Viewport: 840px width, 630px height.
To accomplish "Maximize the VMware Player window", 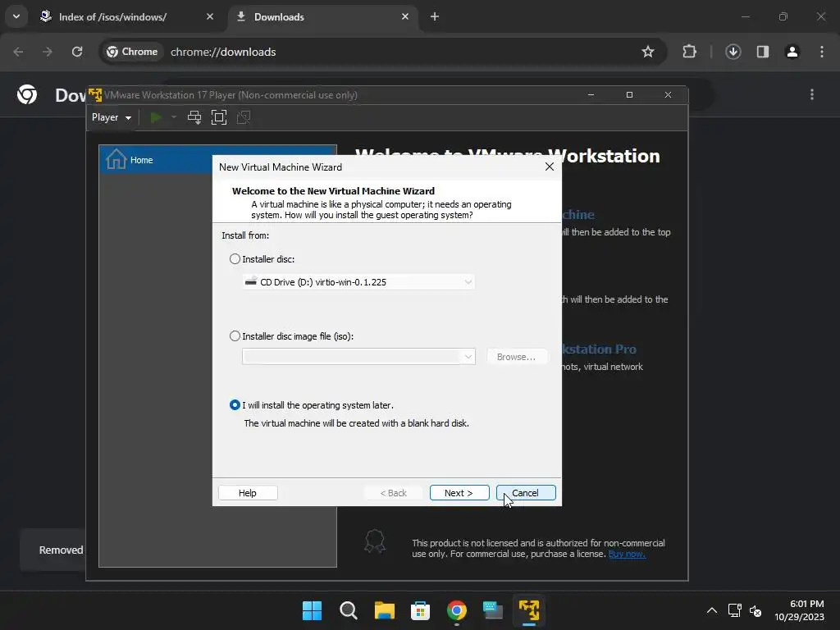I will [629, 95].
